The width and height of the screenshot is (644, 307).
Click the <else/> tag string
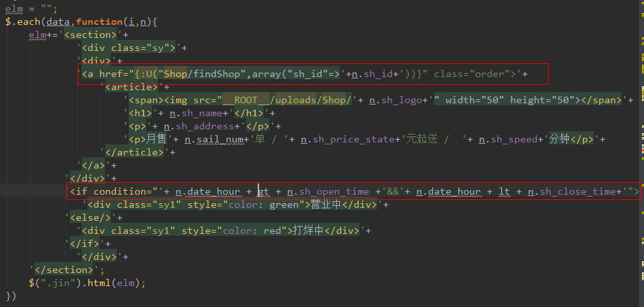coord(91,218)
